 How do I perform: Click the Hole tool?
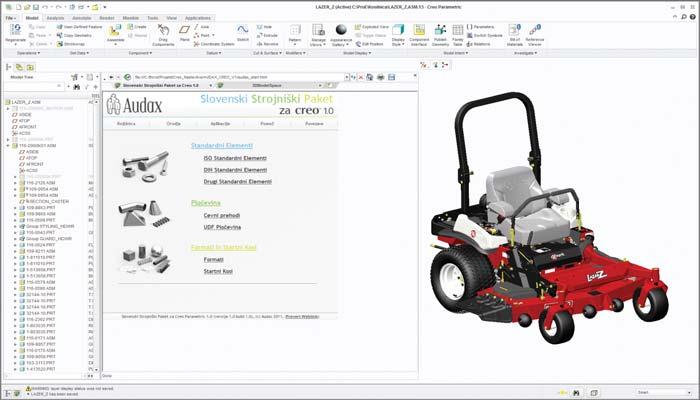point(264,27)
